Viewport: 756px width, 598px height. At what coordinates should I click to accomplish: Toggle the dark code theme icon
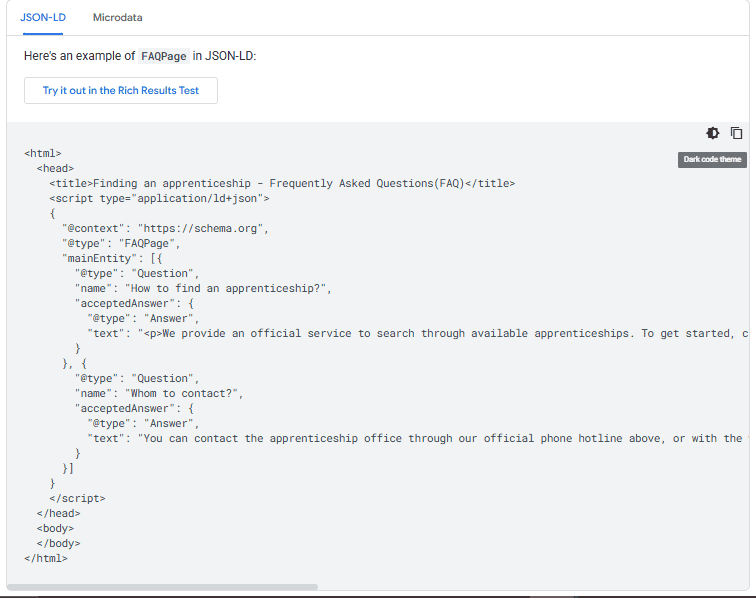(713, 133)
